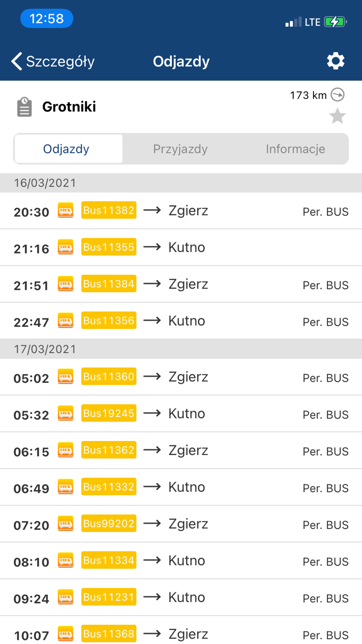Viewport: 362px width, 644px height.
Task: Tap the bus icon on the 08:10 departure
Action: click(65, 560)
